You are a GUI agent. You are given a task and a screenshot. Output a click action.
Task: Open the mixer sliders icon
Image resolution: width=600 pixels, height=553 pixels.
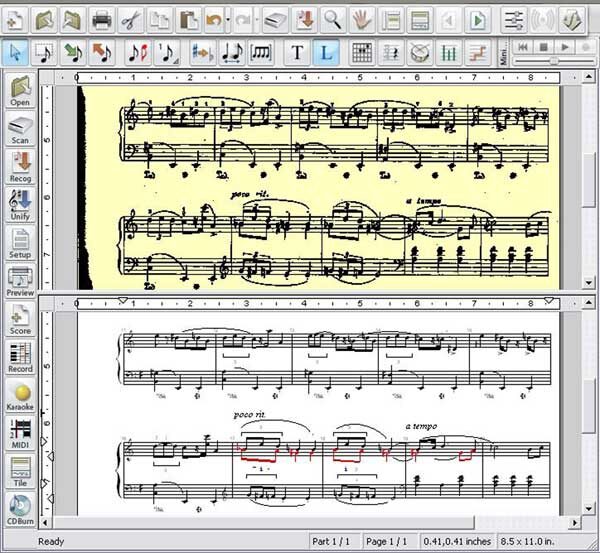(x=514, y=20)
